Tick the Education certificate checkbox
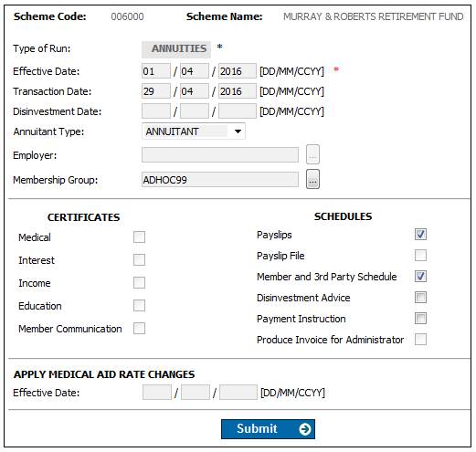The image size is (476, 452). point(139,306)
